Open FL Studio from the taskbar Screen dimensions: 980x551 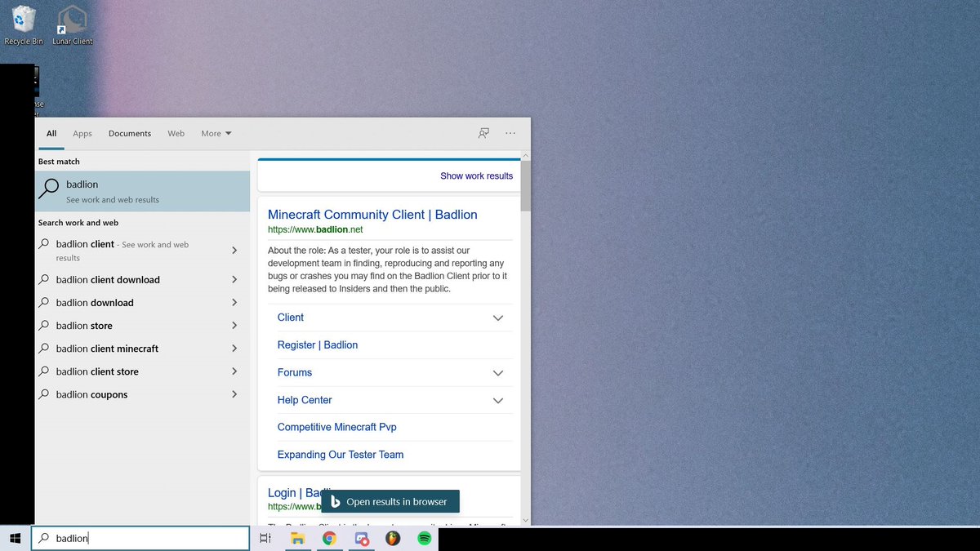[x=393, y=539]
